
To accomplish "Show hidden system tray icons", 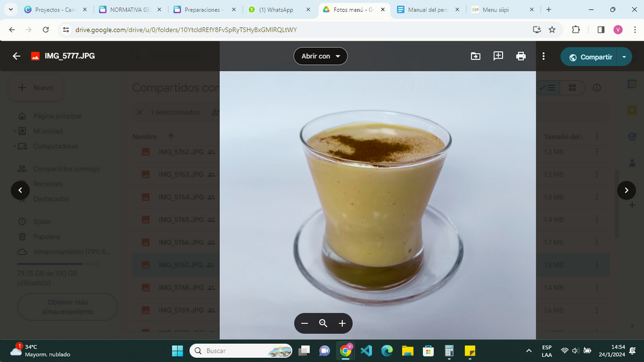I will point(529,351).
